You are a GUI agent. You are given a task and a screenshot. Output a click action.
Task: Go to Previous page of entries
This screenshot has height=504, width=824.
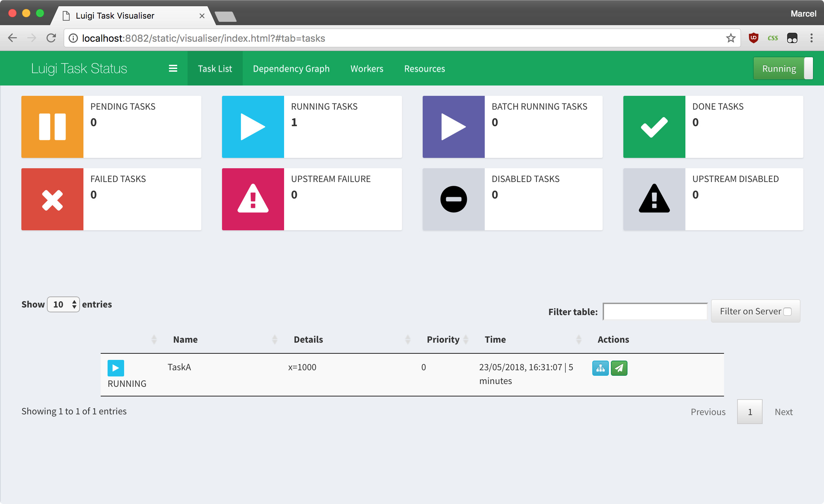(708, 412)
